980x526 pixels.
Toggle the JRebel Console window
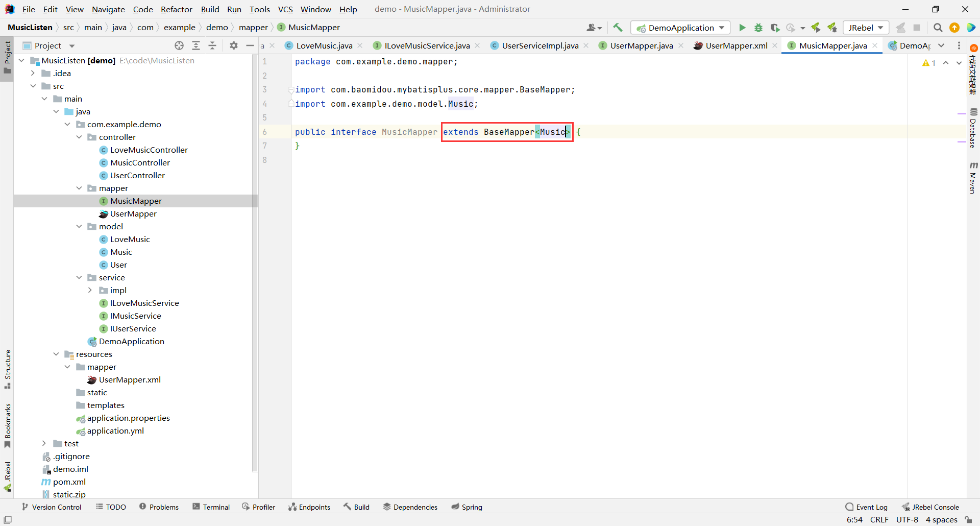tap(930, 507)
